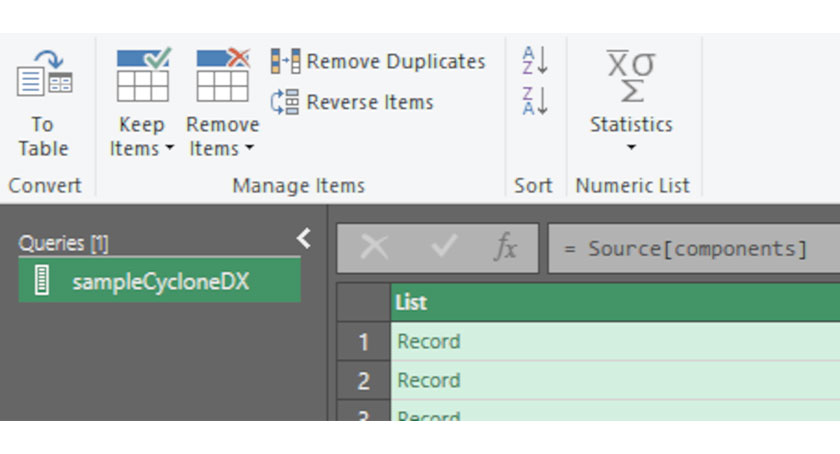Click the Remove Items table icon
The height and width of the screenshot is (454, 840).
[x=222, y=76]
